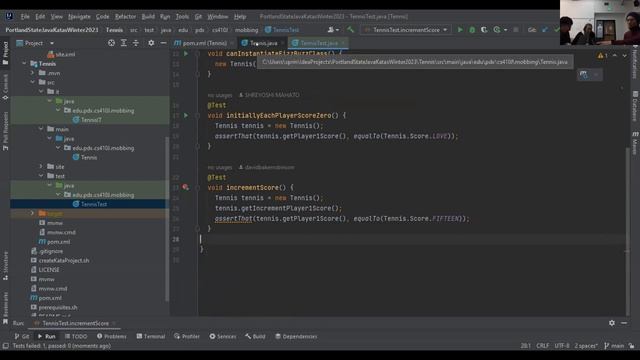
Task: Hide the Run panel with minus icon
Action: coord(624,323)
